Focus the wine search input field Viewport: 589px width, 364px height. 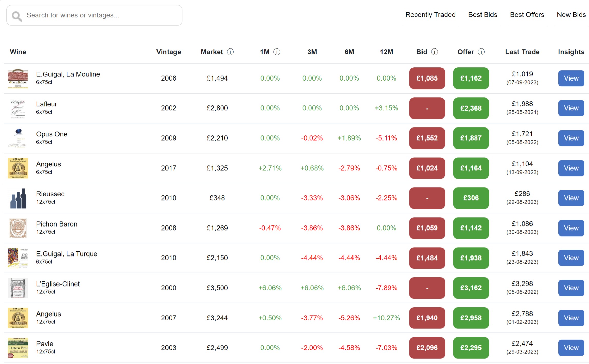pyautogui.click(x=94, y=15)
